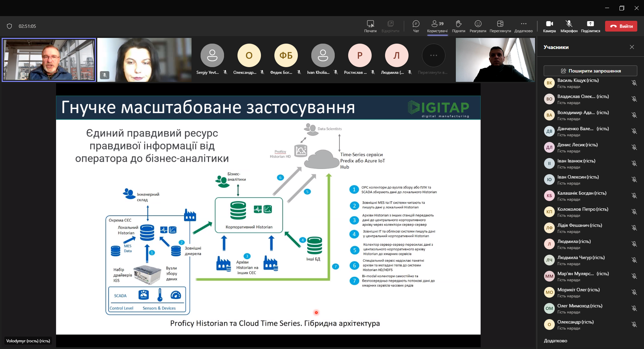Click Лідія Фешанич mic icon
The height and width of the screenshot is (349, 644).
pos(634,228)
